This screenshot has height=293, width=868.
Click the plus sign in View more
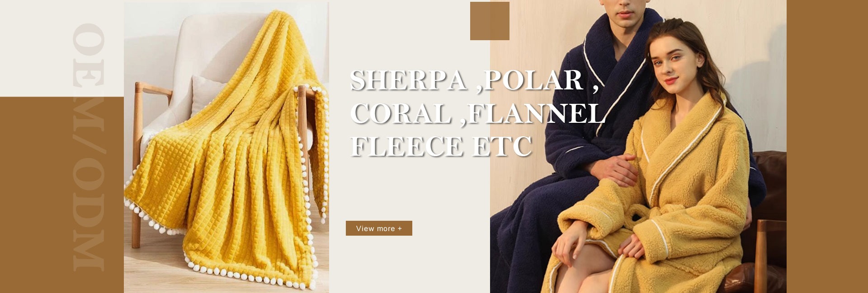tap(400, 228)
